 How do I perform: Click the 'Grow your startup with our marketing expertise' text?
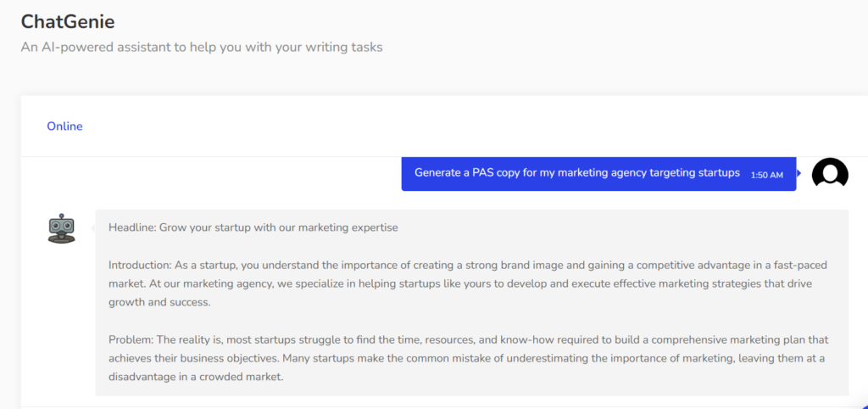pyautogui.click(x=279, y=227)
